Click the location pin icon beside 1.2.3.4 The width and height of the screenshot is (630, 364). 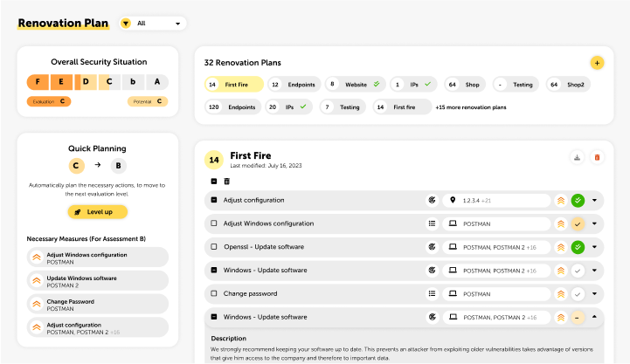click(453, 200)
